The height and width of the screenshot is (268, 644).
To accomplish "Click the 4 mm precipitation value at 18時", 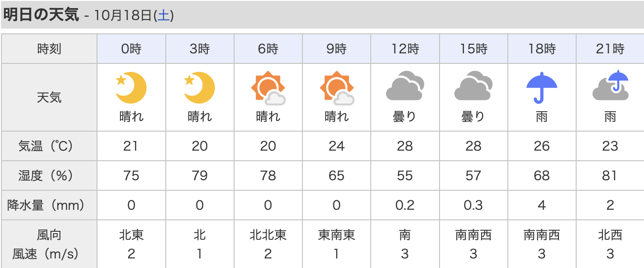I will [542, 205].
